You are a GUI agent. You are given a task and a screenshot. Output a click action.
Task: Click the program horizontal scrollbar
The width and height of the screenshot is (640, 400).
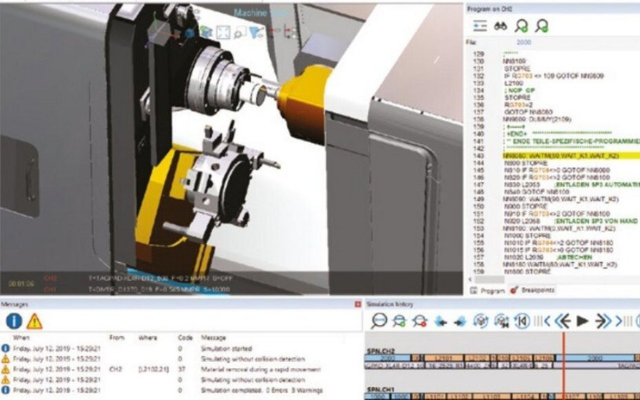489,280
